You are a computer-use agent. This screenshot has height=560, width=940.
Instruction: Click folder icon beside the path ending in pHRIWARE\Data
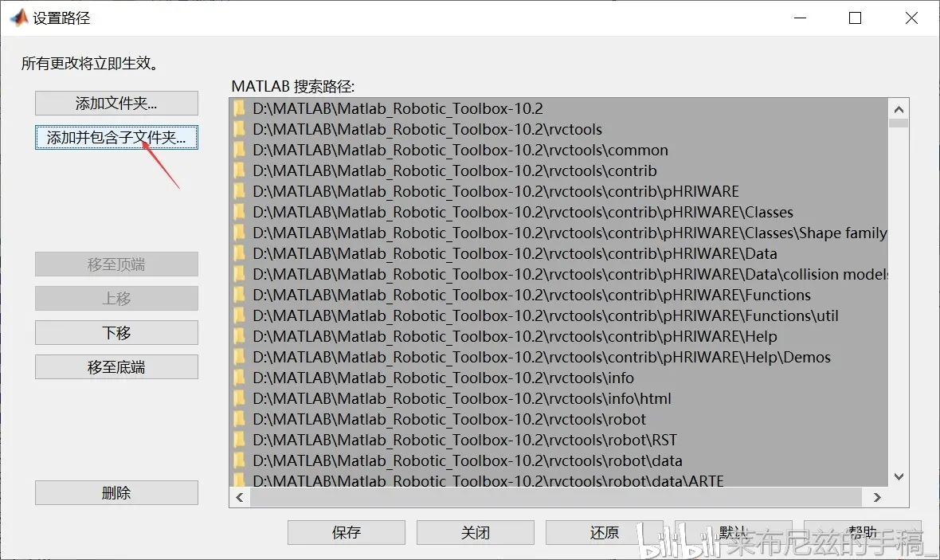coord(239,253)
